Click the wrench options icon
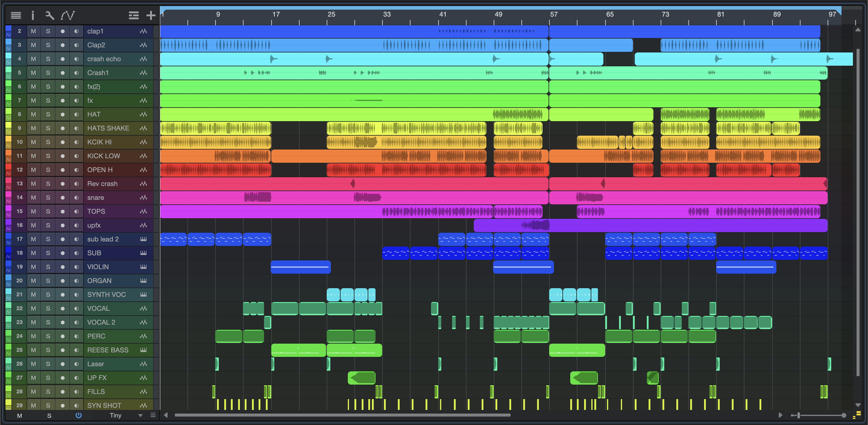Viewport: 868px width, 425px height. (x=49, y=15)
